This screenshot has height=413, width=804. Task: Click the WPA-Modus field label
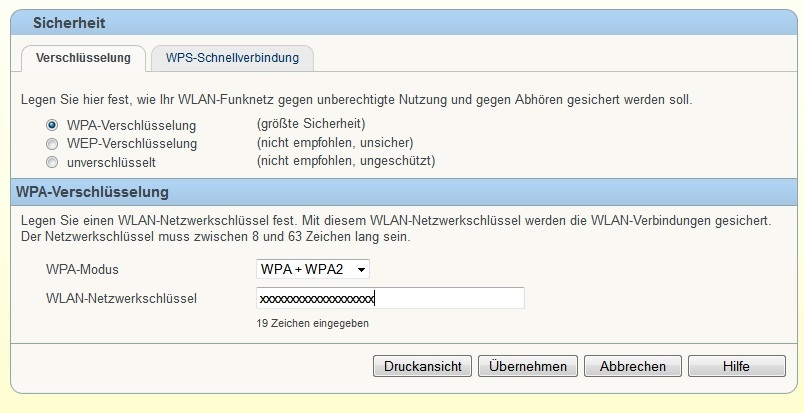click(x=89, y=270)
